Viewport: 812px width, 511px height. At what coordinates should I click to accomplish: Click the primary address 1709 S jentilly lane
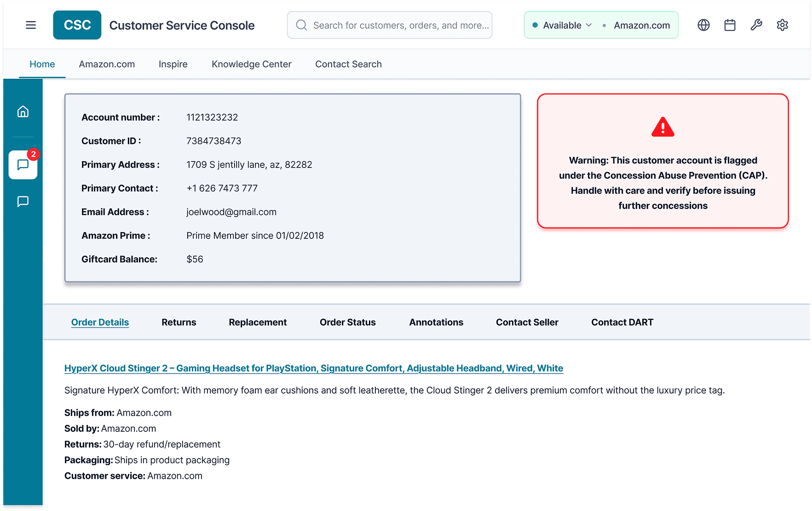(x=249, y=165)
